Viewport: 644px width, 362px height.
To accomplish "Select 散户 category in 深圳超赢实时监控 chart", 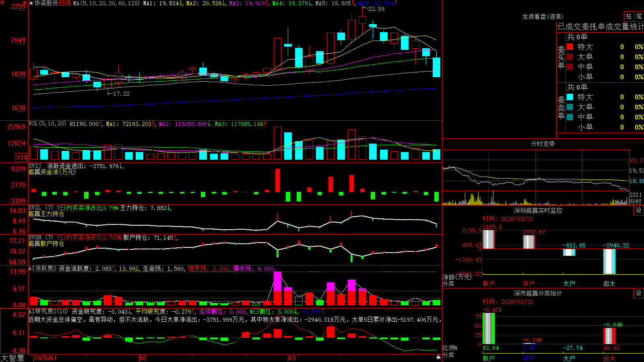I will pos(489,284).
